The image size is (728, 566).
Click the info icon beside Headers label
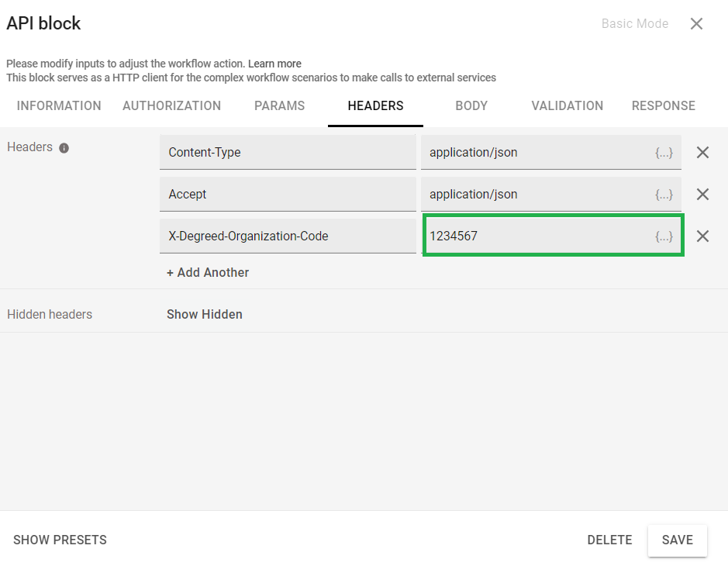(64, 147)
